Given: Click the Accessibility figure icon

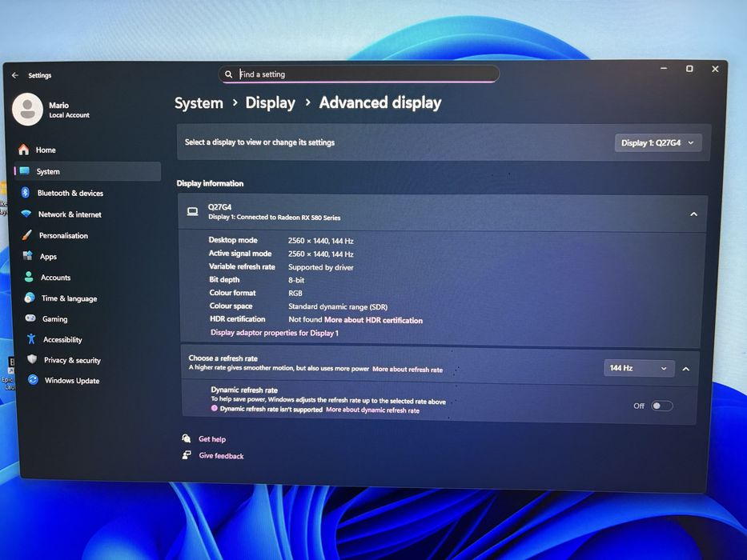Looking at the screenshot, I should 31,339.
